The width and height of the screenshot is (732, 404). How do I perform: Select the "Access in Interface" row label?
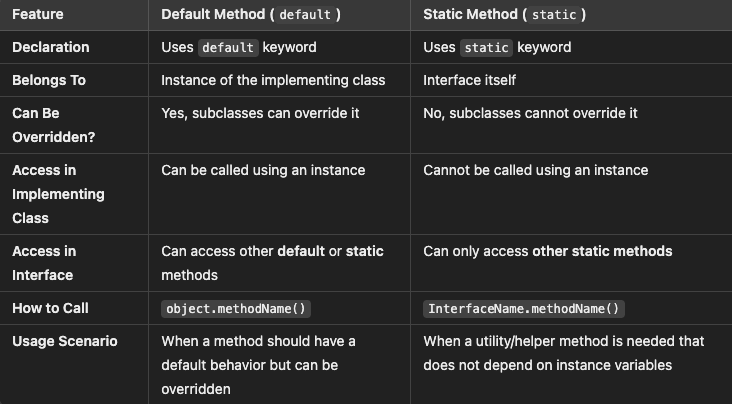point(44,263)
